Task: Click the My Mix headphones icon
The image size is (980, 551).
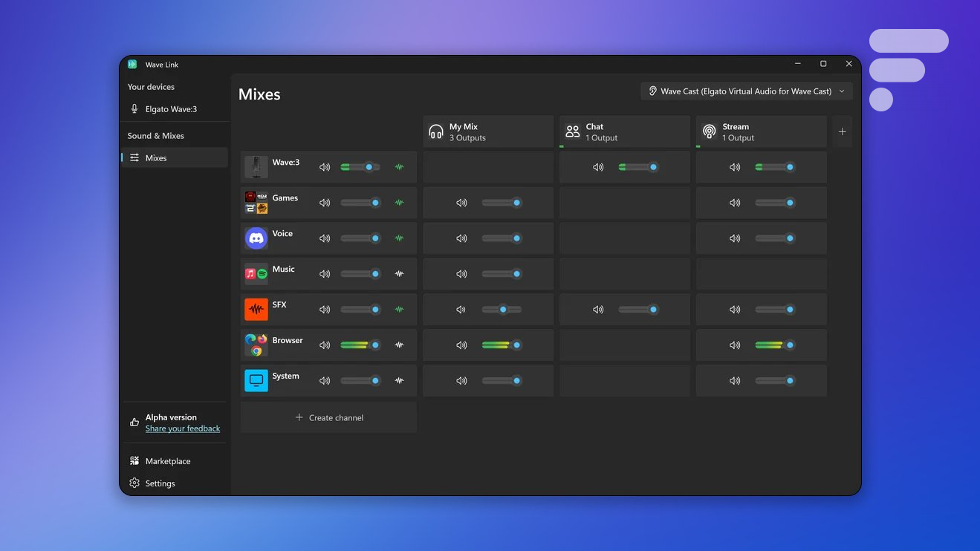Action: pyautogui.click(x=436, y=132)
